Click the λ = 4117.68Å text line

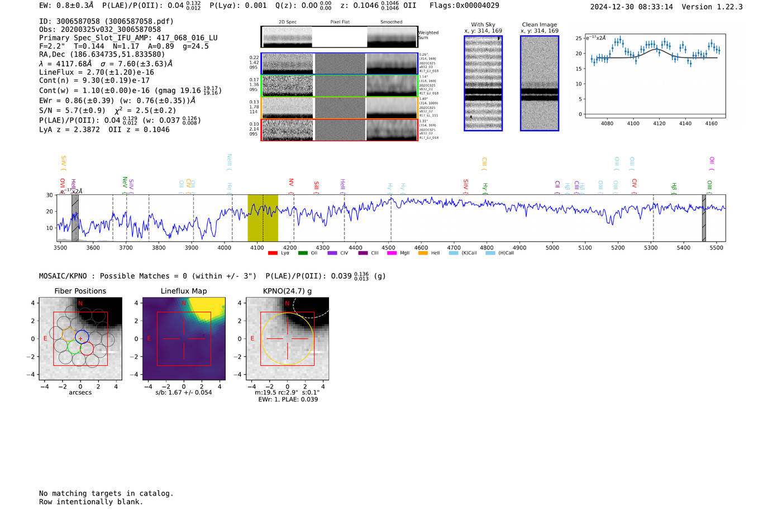(x=106, y=64)
